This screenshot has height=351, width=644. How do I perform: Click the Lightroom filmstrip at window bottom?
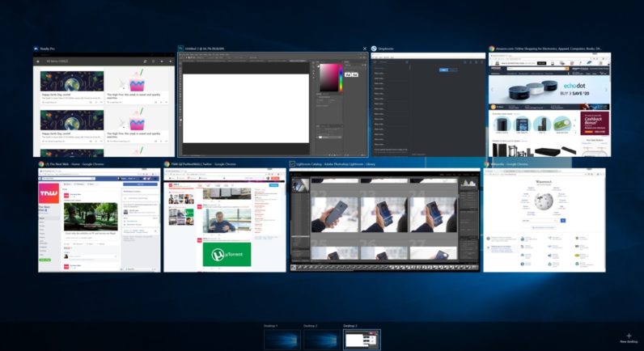385,267
